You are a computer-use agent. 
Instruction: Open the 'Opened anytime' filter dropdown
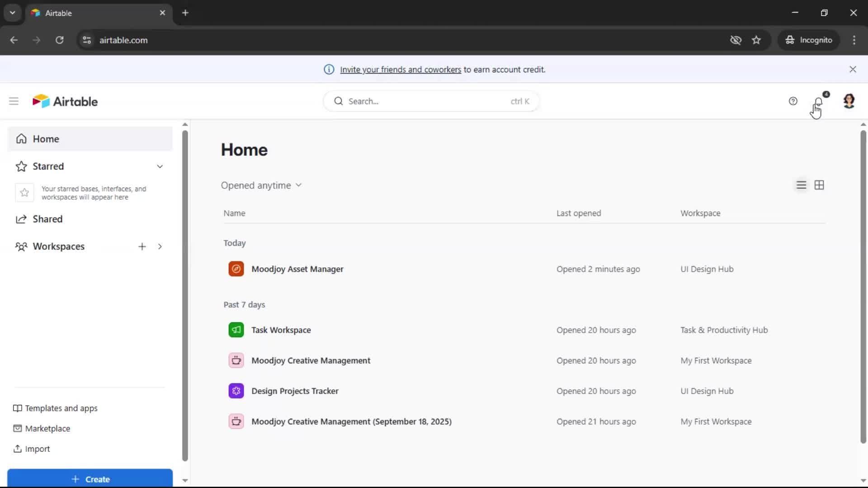261,185
